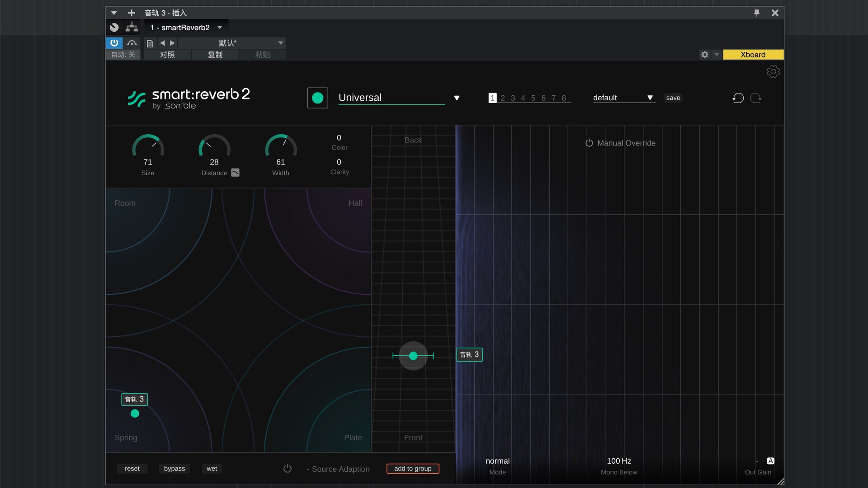Click the Size value 71

[148, 162]
